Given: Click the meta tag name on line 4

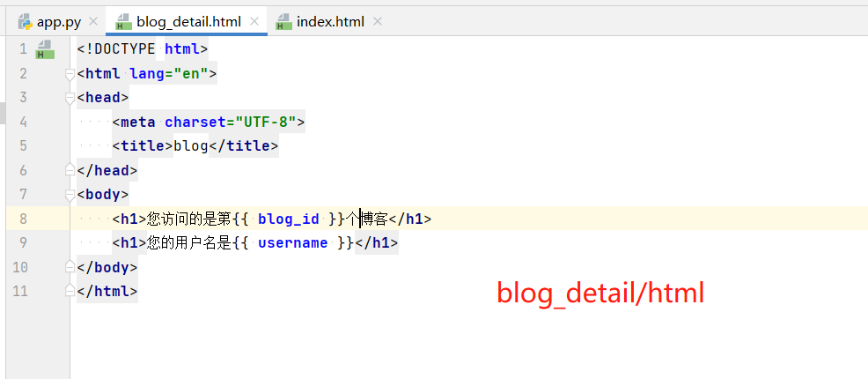Looking at the screenshot, I should tap(138, 122).
